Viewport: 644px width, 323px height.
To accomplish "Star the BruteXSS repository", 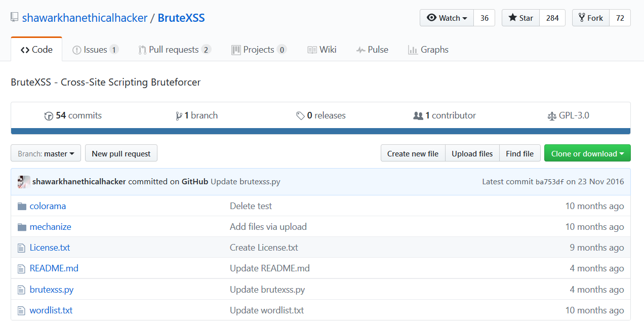I will [x=520, y=18].
